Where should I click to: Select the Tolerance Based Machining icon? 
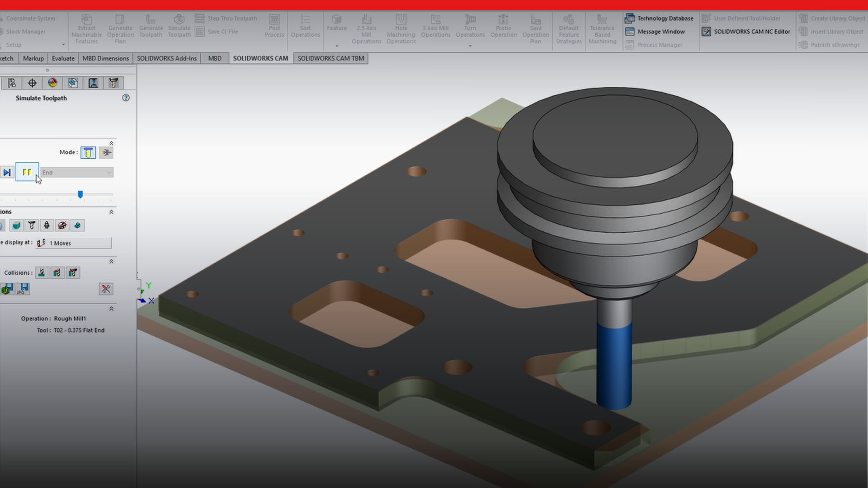pos(602,27)
